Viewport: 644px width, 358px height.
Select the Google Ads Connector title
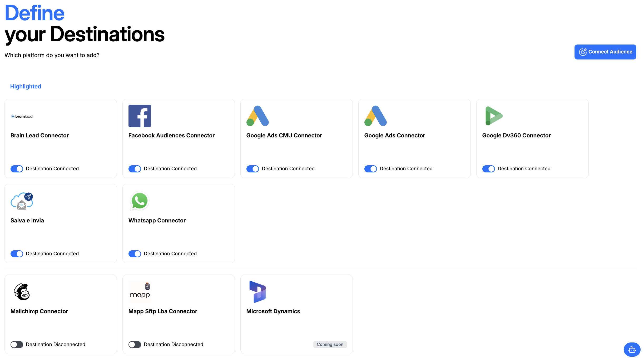coord(395,135)
